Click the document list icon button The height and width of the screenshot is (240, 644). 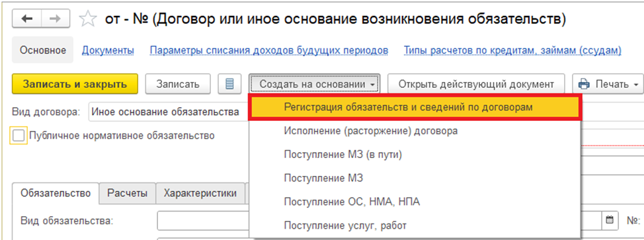230,84
